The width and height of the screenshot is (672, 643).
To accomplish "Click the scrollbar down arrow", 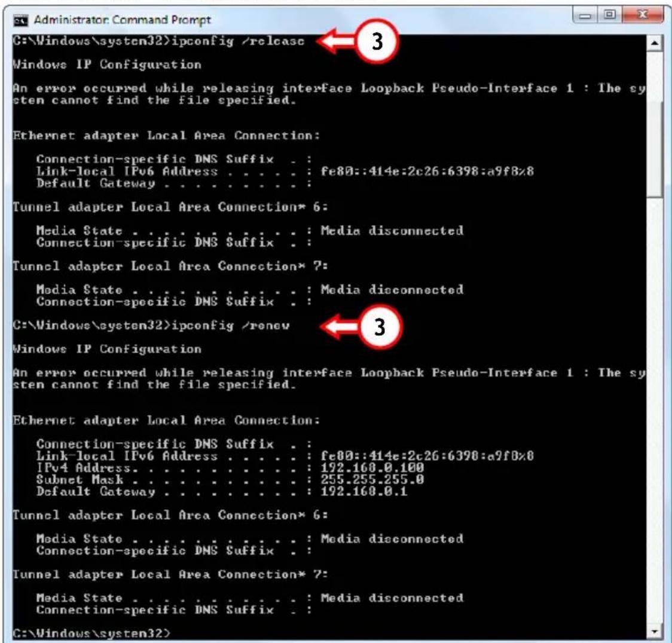I will 655,632.
